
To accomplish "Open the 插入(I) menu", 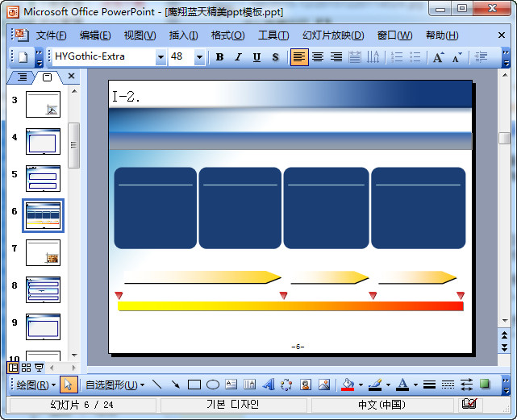I will [x=183, y=35].
